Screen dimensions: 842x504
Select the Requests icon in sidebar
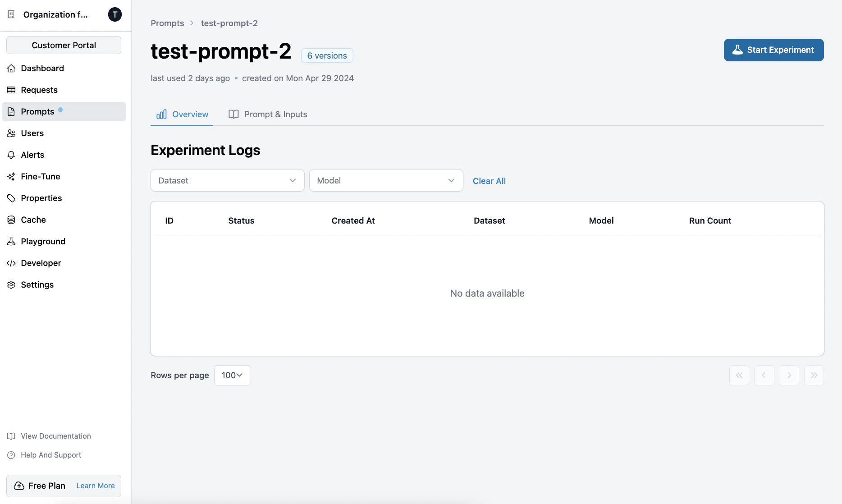tap(11, 90)
